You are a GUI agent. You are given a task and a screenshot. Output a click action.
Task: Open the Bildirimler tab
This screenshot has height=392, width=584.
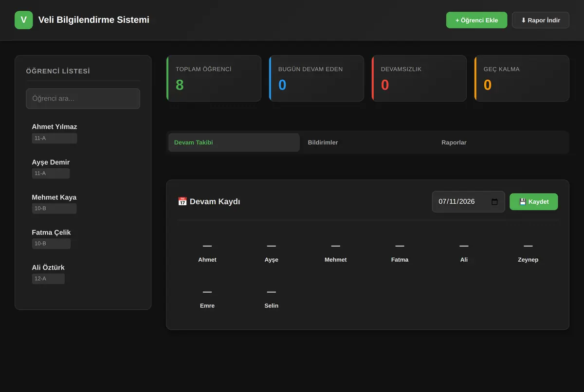(x=367, y=143)
